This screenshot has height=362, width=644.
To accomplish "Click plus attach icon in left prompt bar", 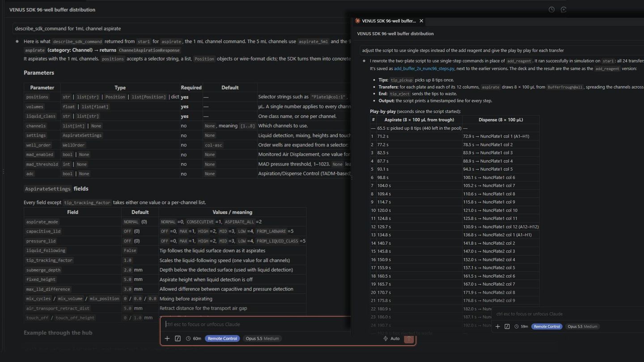I will (x=167, y=338).
